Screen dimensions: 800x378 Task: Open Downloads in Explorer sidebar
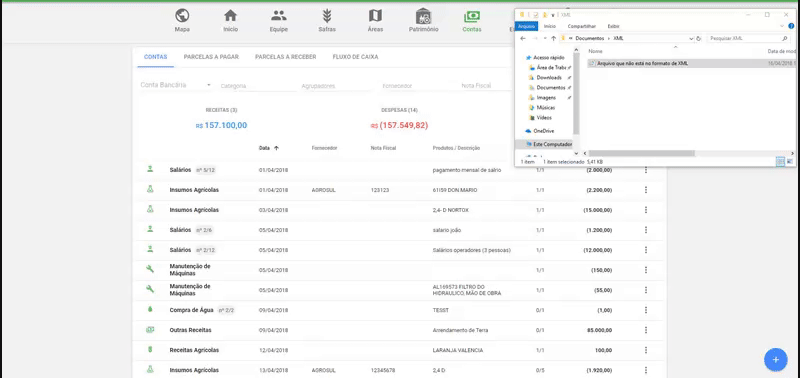(549, 78)
